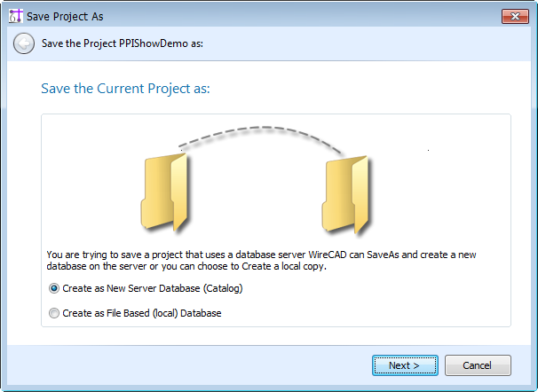Click the 'Save Project As' title text
This screenshot has height=392, width=538.
pos(65,17)
